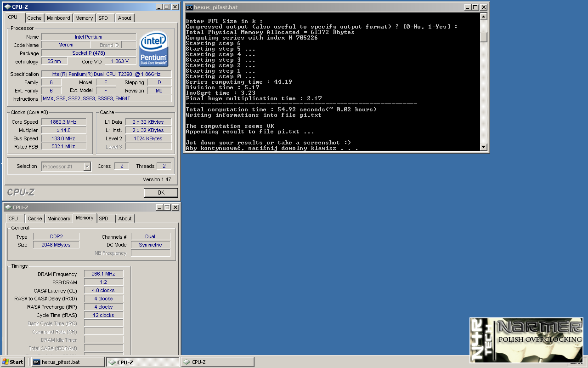Expand the Processor #1 selection dropdown
The width and height of the screenshot is (588, 368).
(87, 167)
